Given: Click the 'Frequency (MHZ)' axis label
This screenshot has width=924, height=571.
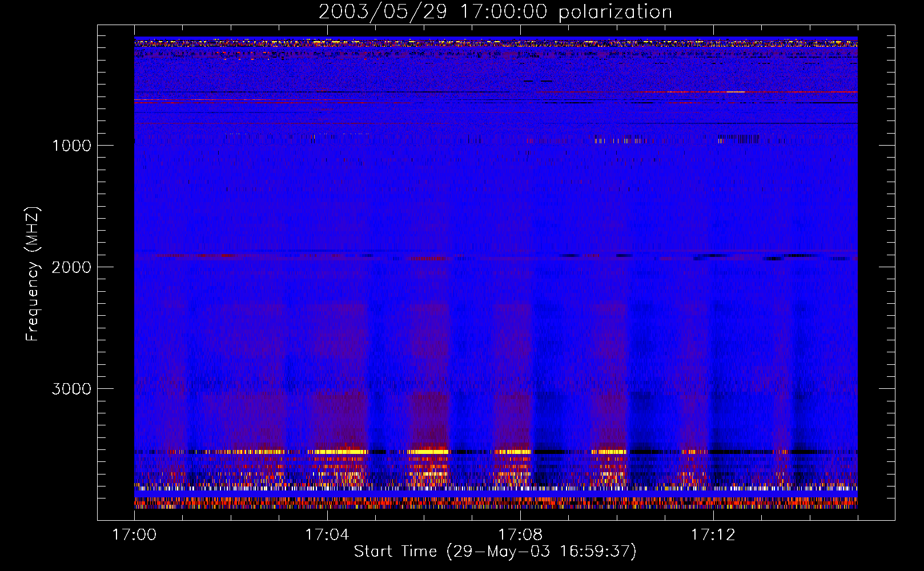Looking at the screenshot, I should click(x=33, y=274).
